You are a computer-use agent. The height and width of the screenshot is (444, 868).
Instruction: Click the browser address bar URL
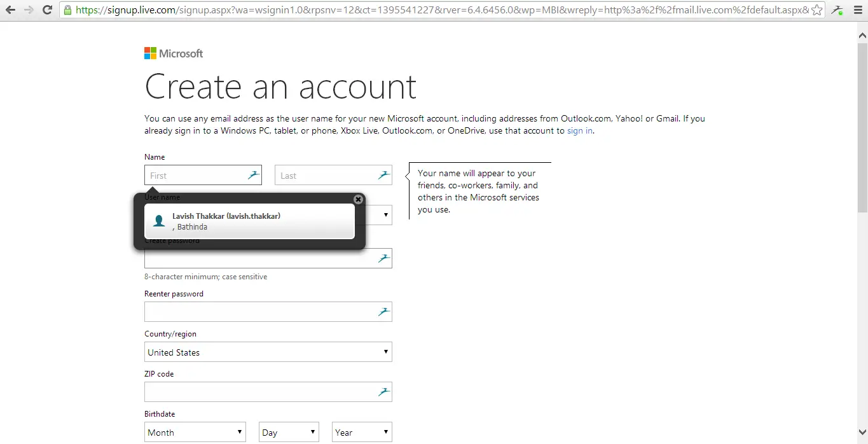pyautogui.click(x=442, y=10)
